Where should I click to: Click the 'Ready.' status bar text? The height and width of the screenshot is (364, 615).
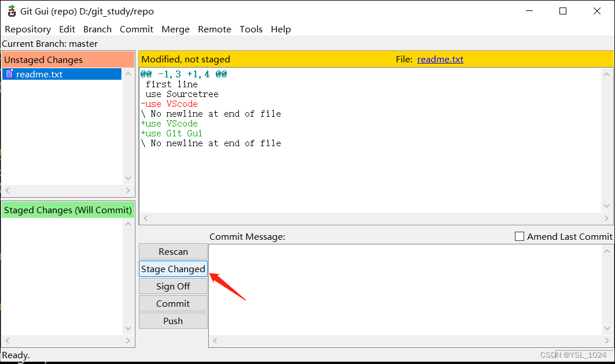(16, 355)
